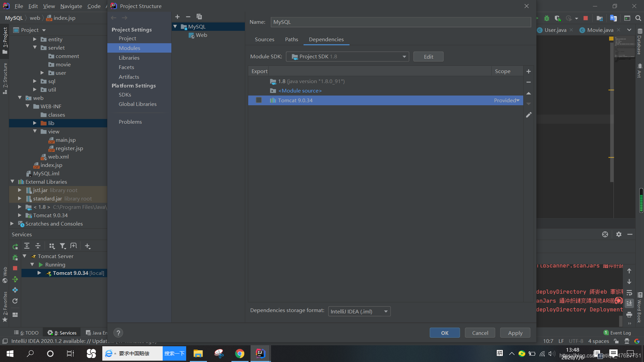Open filter icon in Services toolbar
644x362 pixels.
click(63, 246)
